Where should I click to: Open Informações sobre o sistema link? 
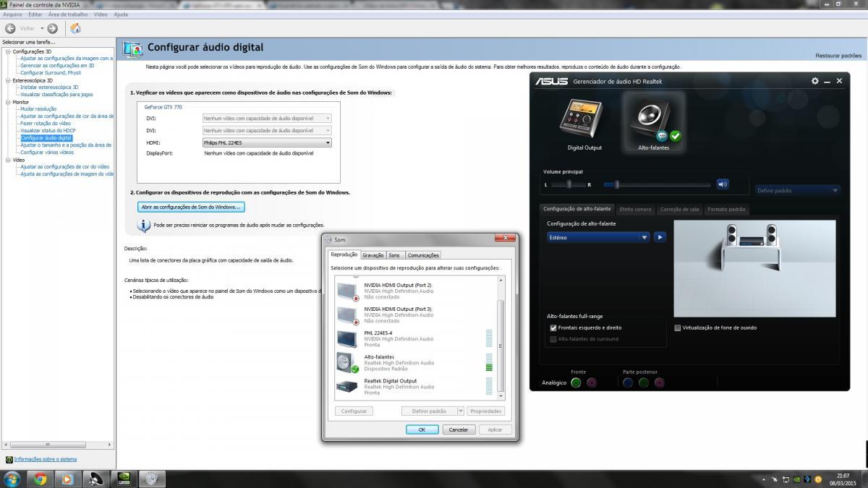pyautogui.click(x=45, y=459)
